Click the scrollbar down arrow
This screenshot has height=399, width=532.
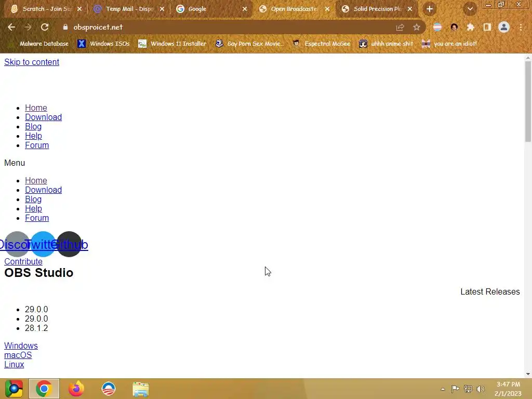pos(528,374)
